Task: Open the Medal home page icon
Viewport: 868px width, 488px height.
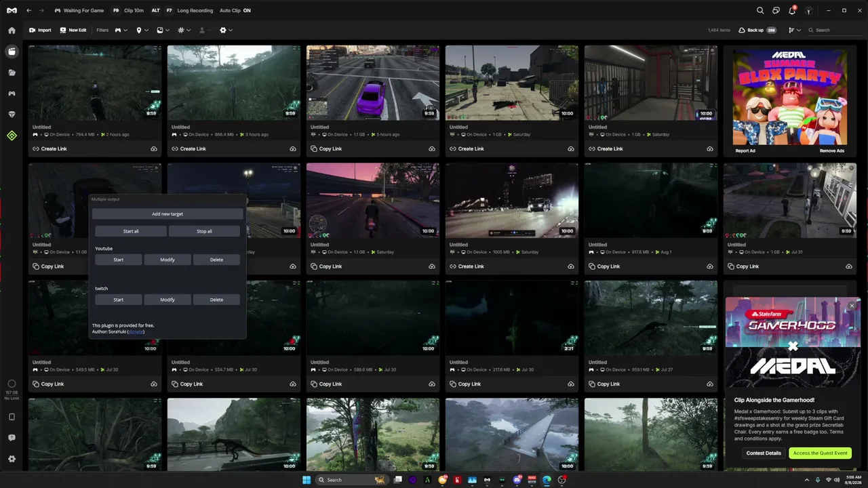Action: (12, 30)
